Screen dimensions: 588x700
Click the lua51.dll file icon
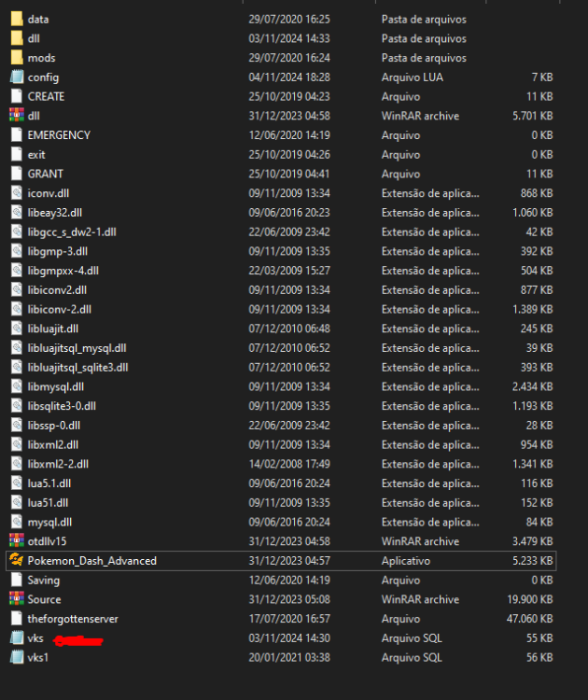tap(17, 503)
